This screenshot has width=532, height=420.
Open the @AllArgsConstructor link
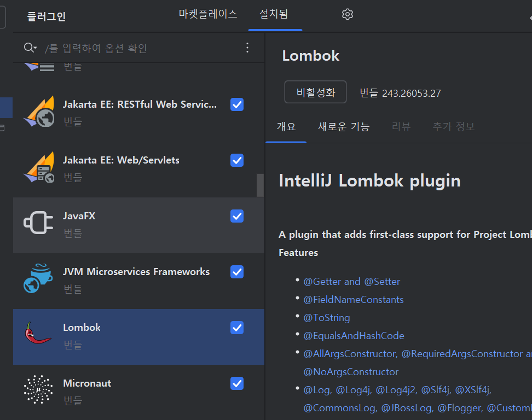tap(350, 354)
